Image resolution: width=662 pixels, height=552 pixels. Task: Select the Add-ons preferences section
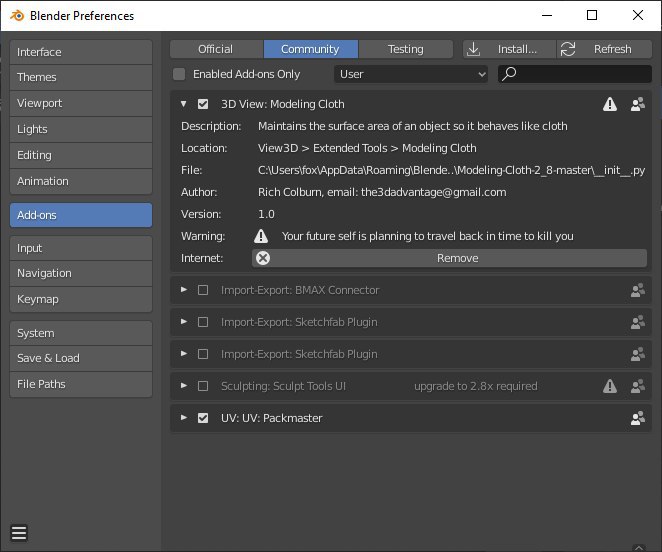[81, 215]
